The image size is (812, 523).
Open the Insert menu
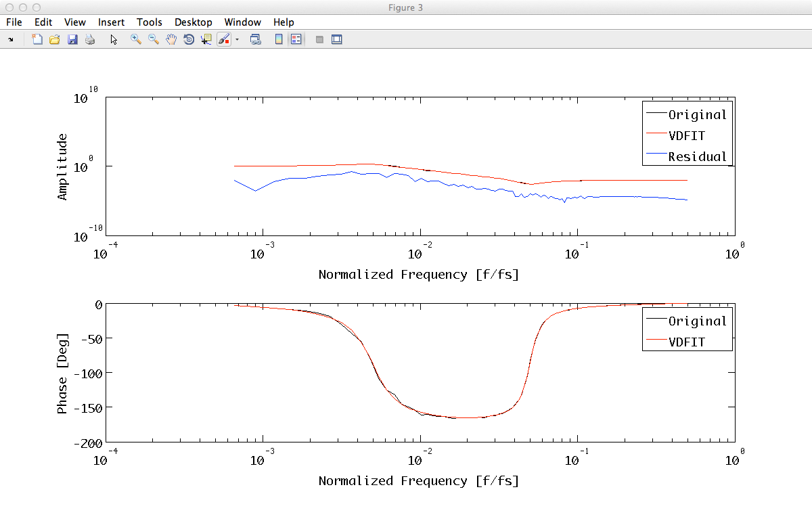[x=111, y=22]
